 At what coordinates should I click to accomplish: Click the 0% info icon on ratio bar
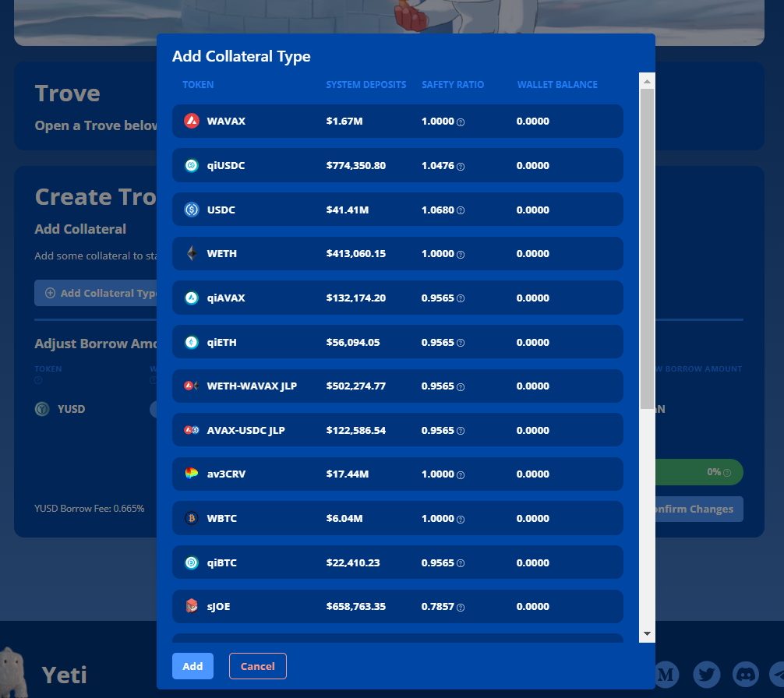[x=727, y=473]
